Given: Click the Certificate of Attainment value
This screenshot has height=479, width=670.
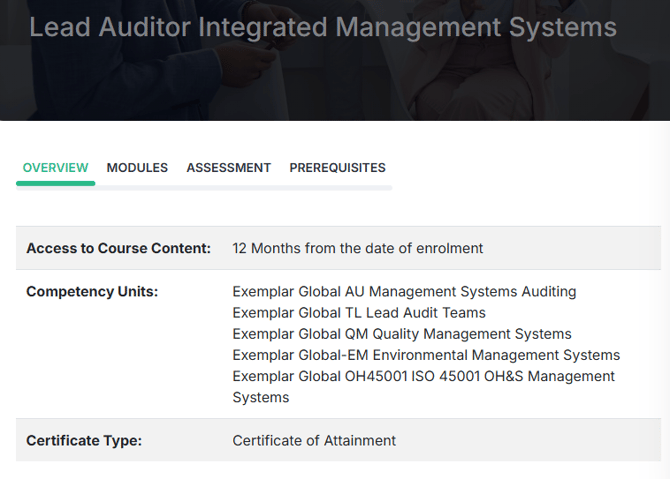Looking at the screenshot, I should point(314,441).
